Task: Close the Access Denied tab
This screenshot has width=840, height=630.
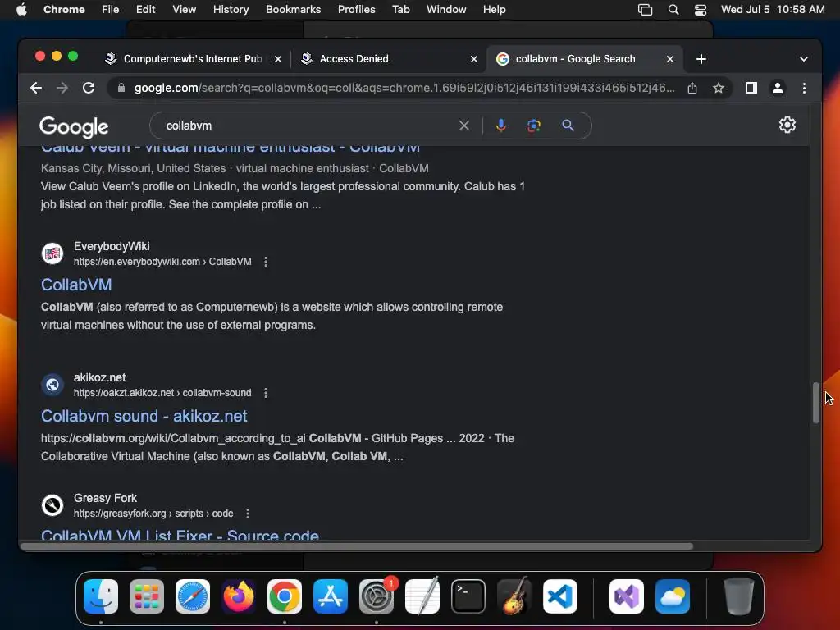Action: click(473, 59)
